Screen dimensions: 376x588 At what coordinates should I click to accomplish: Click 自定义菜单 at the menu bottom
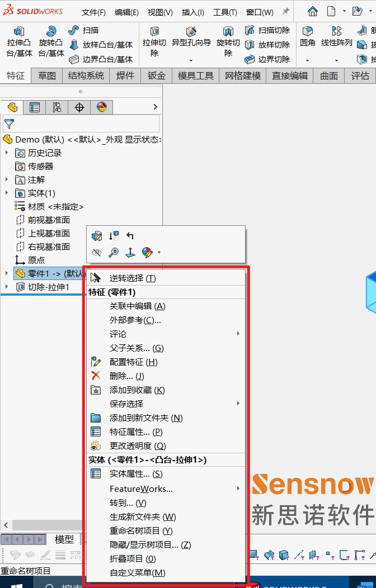click(137, 572)
